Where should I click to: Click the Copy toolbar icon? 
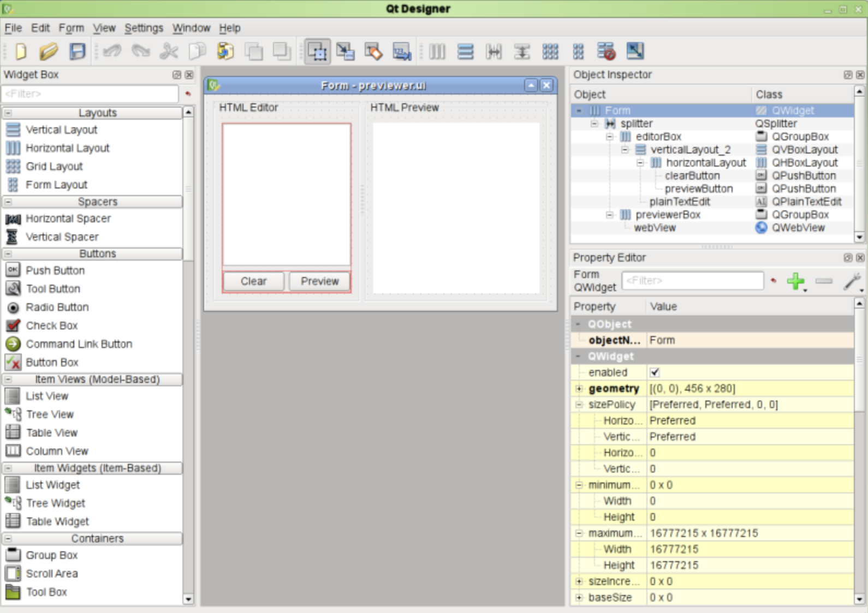[x=197, y=51]
